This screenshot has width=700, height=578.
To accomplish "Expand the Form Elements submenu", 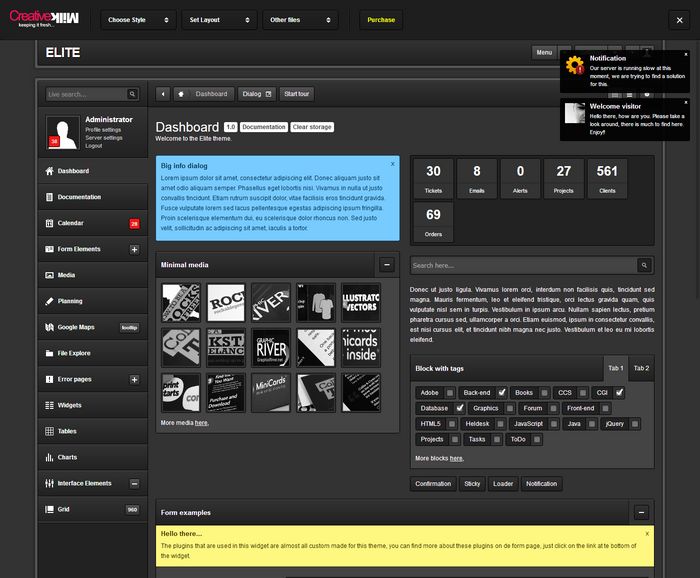I will point(134,249).
